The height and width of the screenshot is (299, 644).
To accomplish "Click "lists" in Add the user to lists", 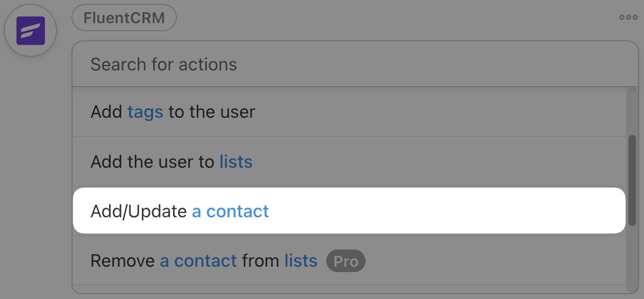I will pos(236,161).
